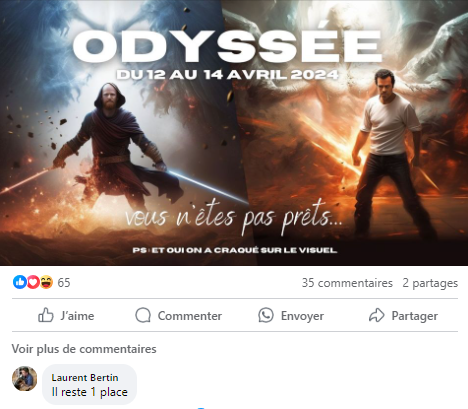468x409 pixels.
Task: Click the Commenter speech bubble icon
Action: point(143,315)
